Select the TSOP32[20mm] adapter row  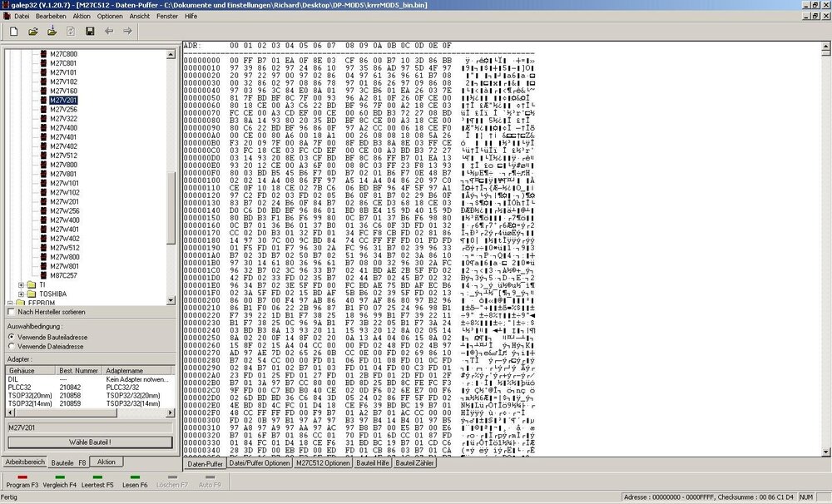pyautogui.click(x=90, y=395)
